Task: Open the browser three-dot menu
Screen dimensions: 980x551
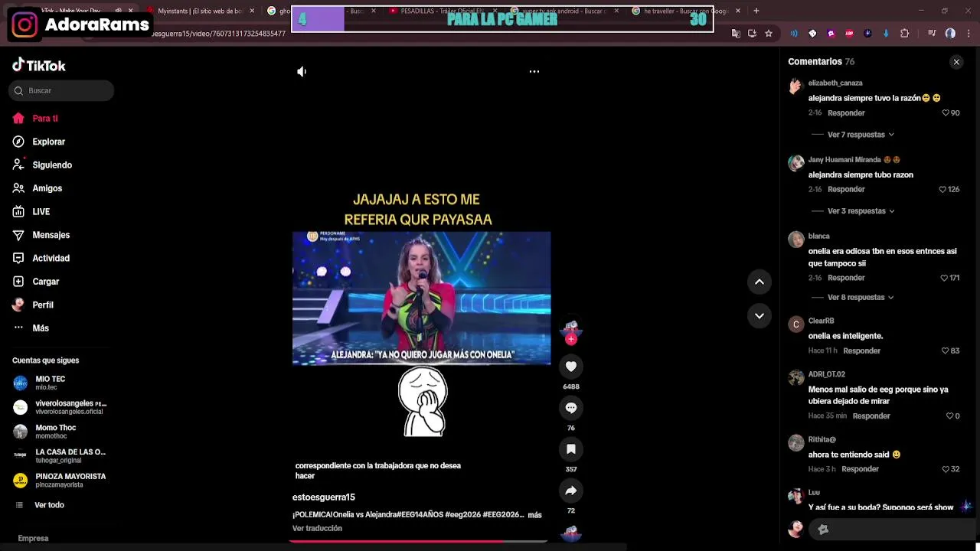Action: (967, 34)
